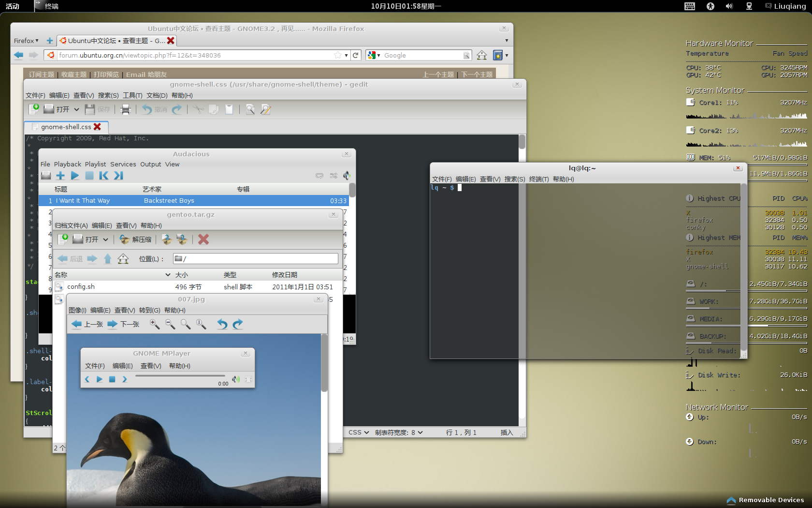Open the 搜索(S) menu in gedit
Screen dimensions: 812x508
pos(108,95)
